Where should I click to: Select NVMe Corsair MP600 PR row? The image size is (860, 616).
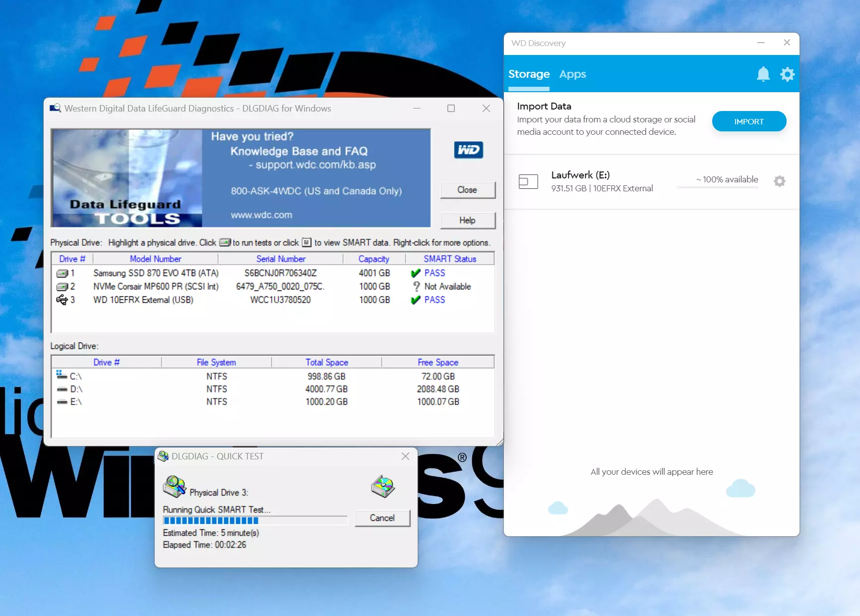tap(273, 286)
